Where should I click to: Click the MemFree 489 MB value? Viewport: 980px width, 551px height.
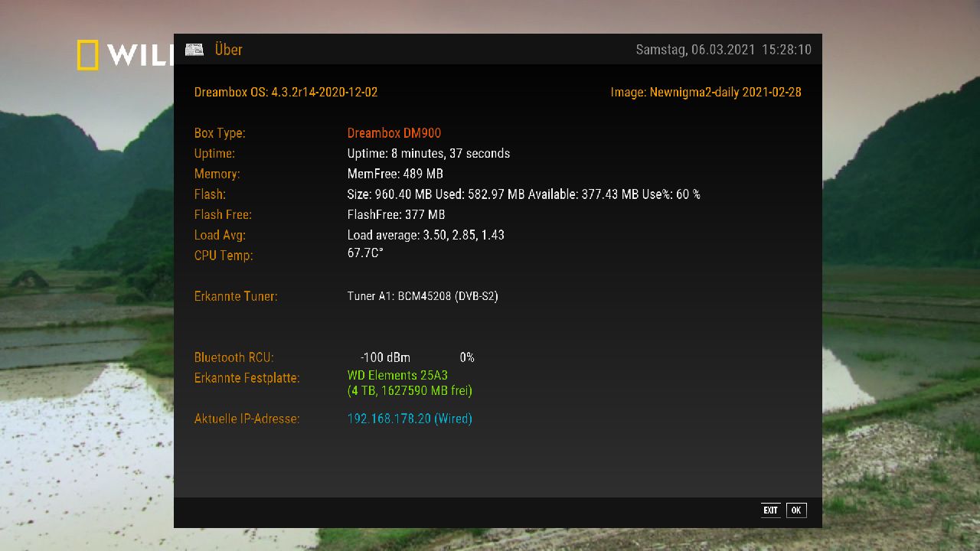(394, 174)
